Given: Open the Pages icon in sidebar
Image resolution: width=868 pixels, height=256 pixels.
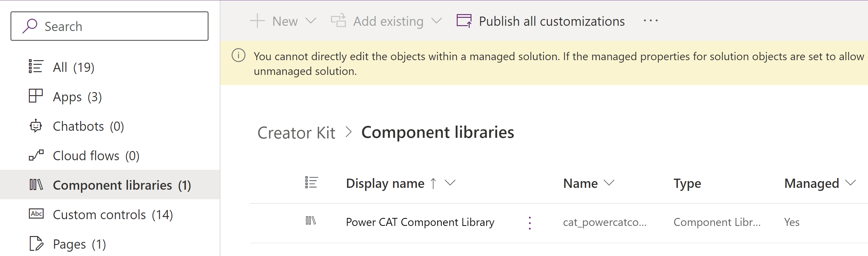Looking at the screenshot, I should point(36,243).
